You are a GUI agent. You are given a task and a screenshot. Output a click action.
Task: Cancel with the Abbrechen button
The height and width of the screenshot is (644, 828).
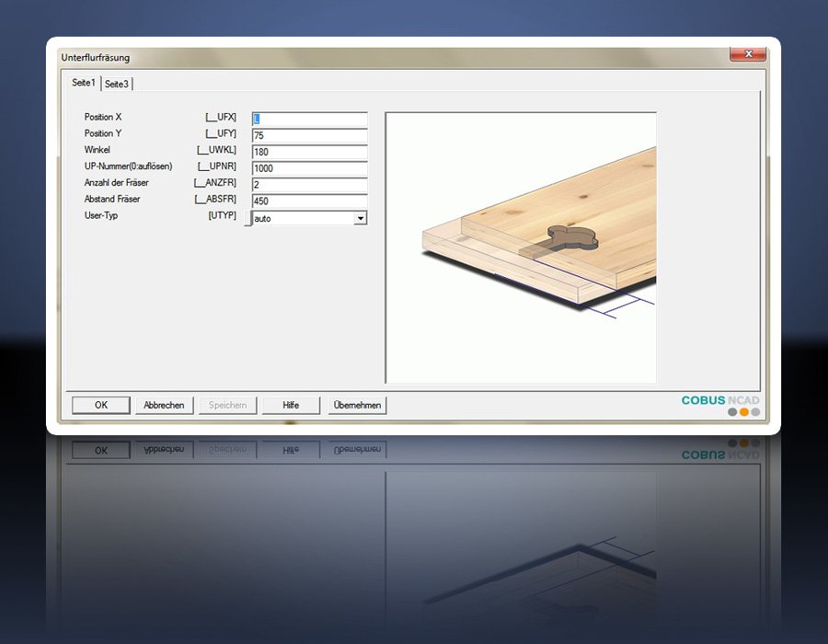(x=165, y=405)
